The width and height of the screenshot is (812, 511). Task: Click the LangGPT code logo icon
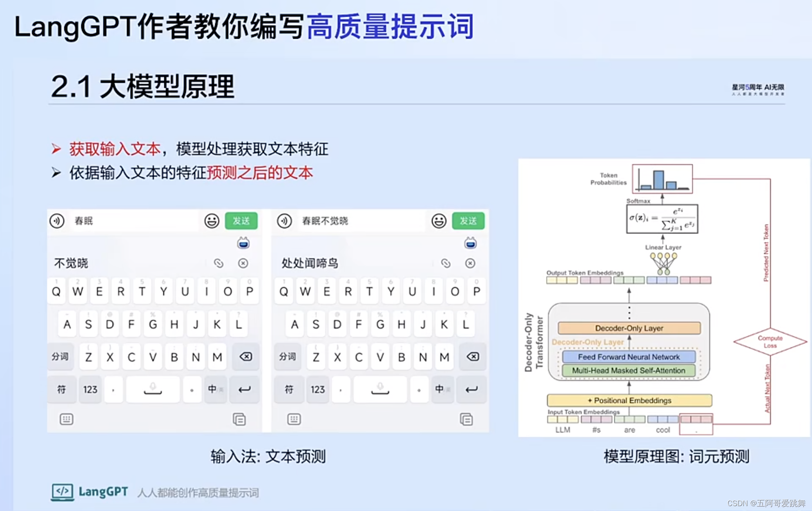point(62,492)
